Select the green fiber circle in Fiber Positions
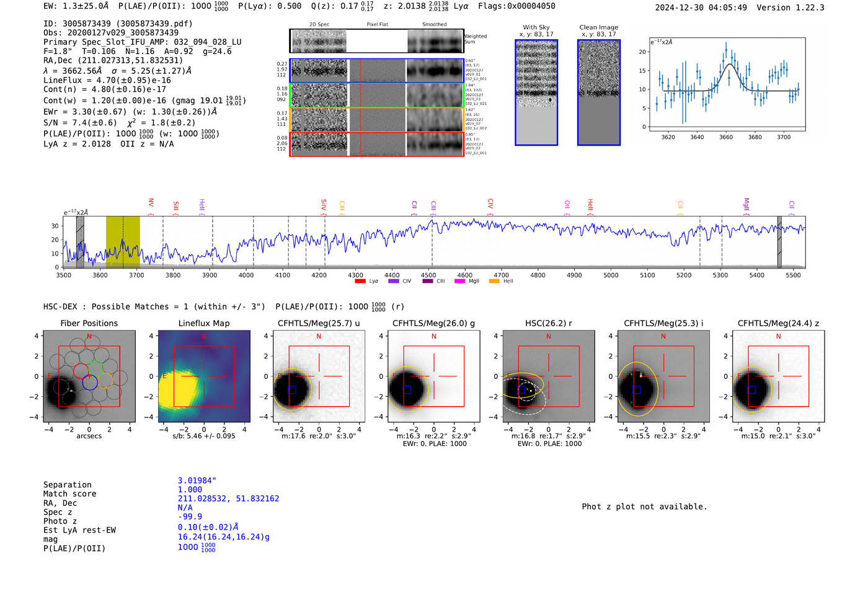 (95, 368)
